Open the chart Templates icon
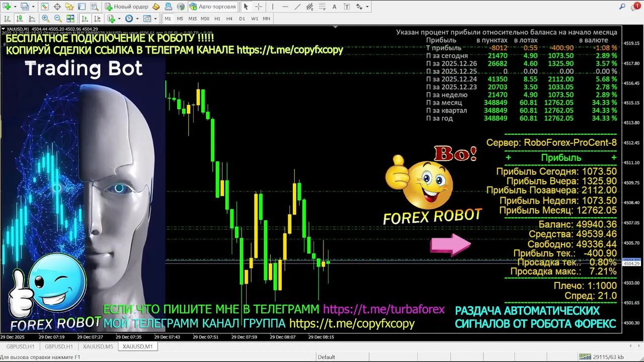This screenshot has width=644, height=362. click(147, 19)
